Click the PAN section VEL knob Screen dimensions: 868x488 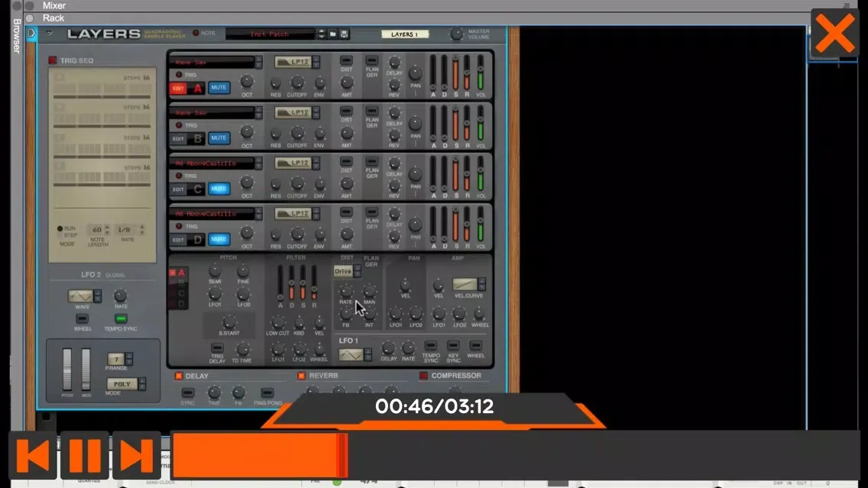click(x=405, y=286)
